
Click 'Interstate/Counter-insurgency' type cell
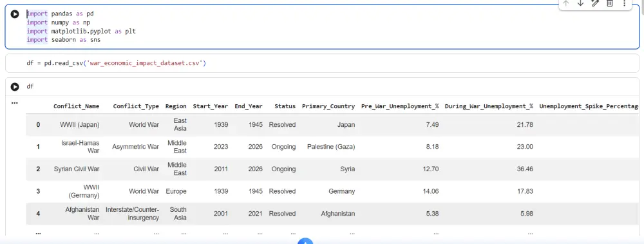[132, 214]
